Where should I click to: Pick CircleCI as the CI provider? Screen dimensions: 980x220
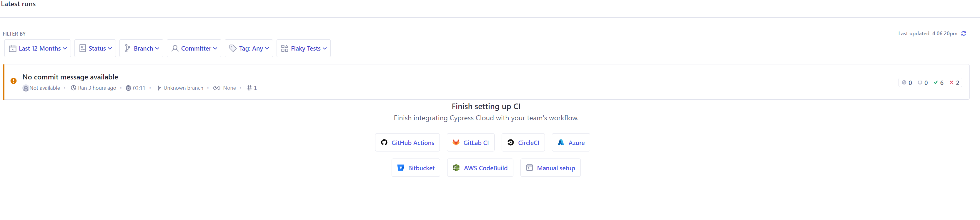tap(523, 143)
